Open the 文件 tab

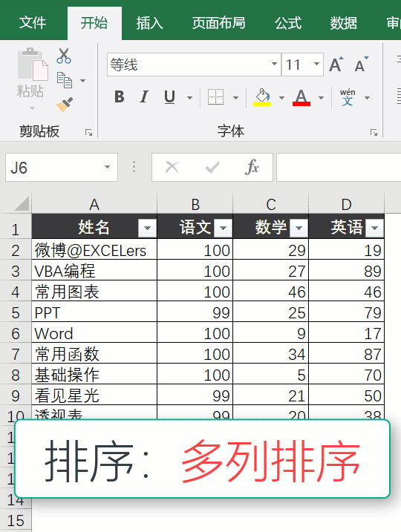(x=33, y=23)
